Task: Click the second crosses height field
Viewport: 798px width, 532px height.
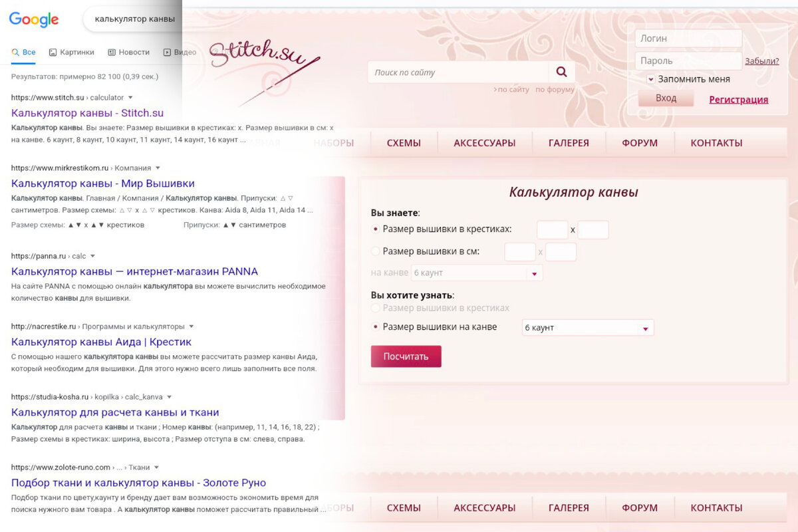Action: 593,230
